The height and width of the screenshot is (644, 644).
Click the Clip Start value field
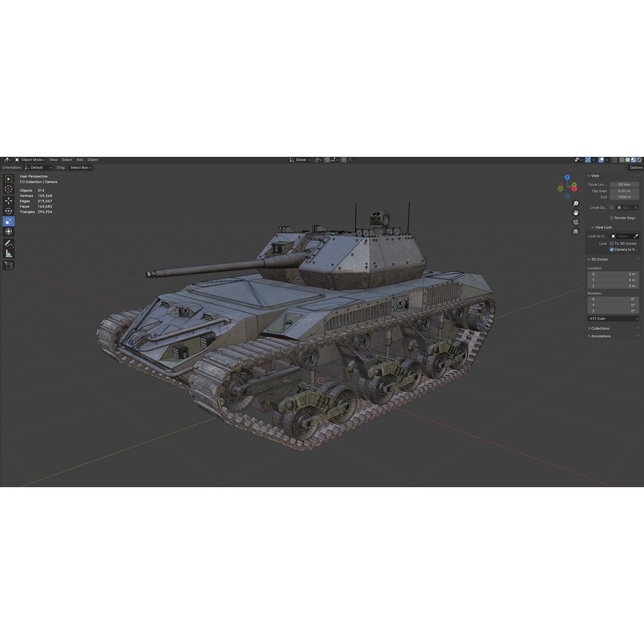[x=624, y=190]
